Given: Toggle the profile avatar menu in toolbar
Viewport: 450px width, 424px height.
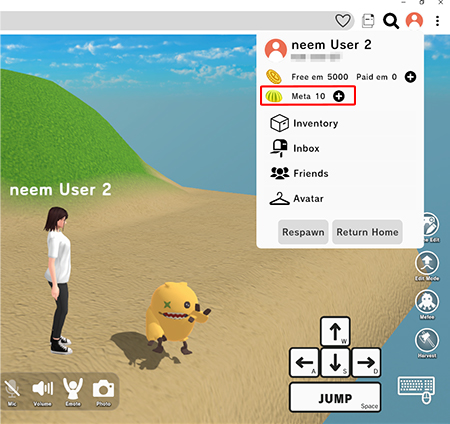Looking at the screenshot, I should [414, 21].
